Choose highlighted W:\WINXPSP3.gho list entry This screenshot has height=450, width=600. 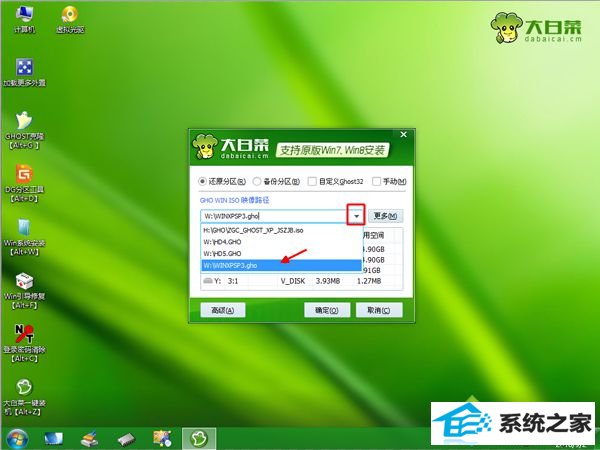click(281, 265)
